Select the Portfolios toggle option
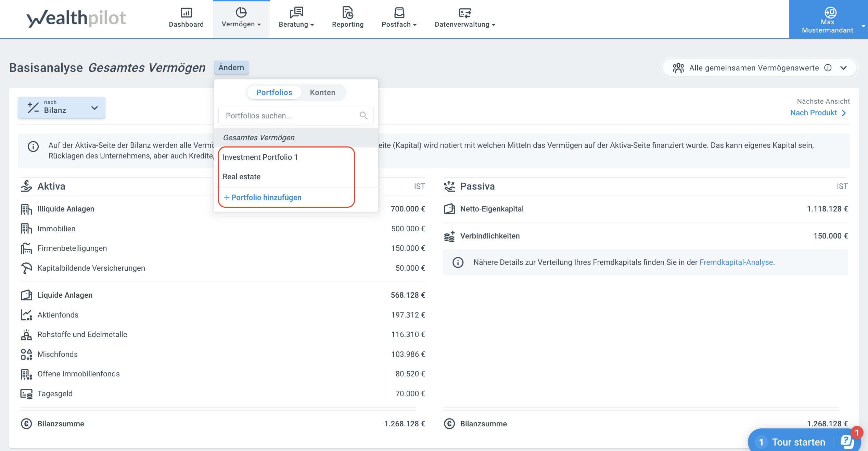Image resolution: width=868 pixels, height=451 pixels. click(274, 92)
